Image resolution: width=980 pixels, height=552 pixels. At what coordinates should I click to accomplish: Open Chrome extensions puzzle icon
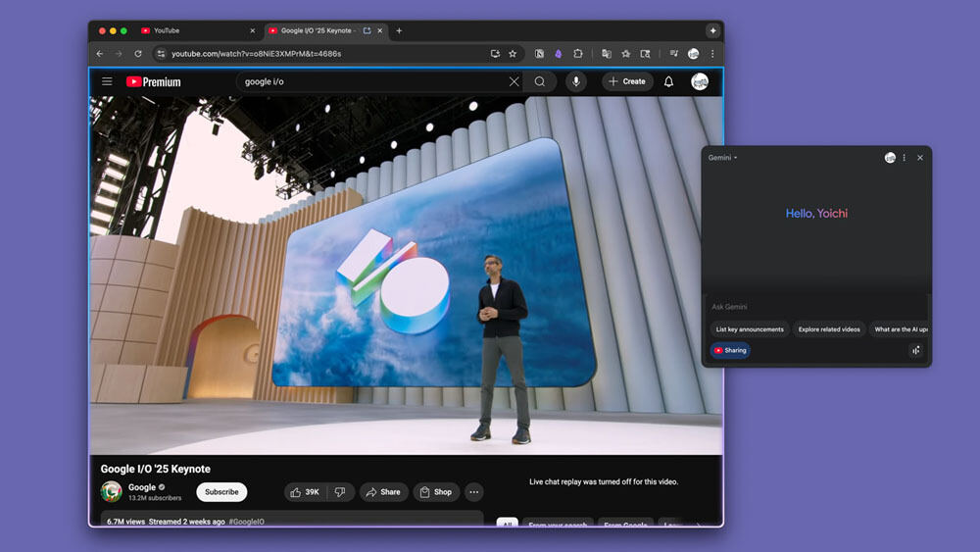577,54
